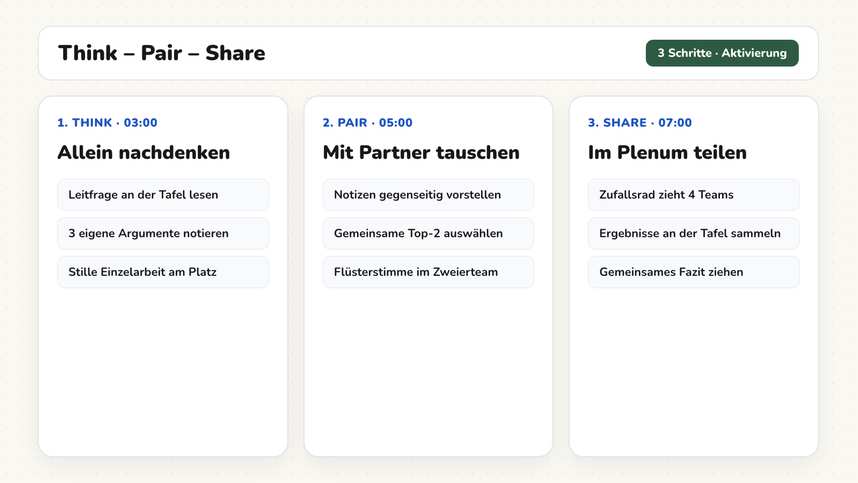This screenshot has width=858, height=483.
Task: Click the '3. SHARE · 07:00' label
Action: (640, 123)
